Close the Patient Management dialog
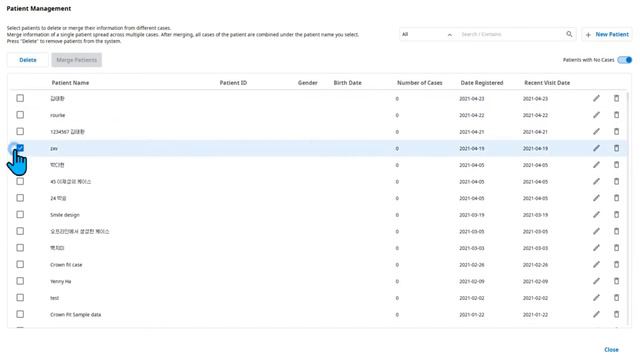640x360 pixels. click(611, 350)
